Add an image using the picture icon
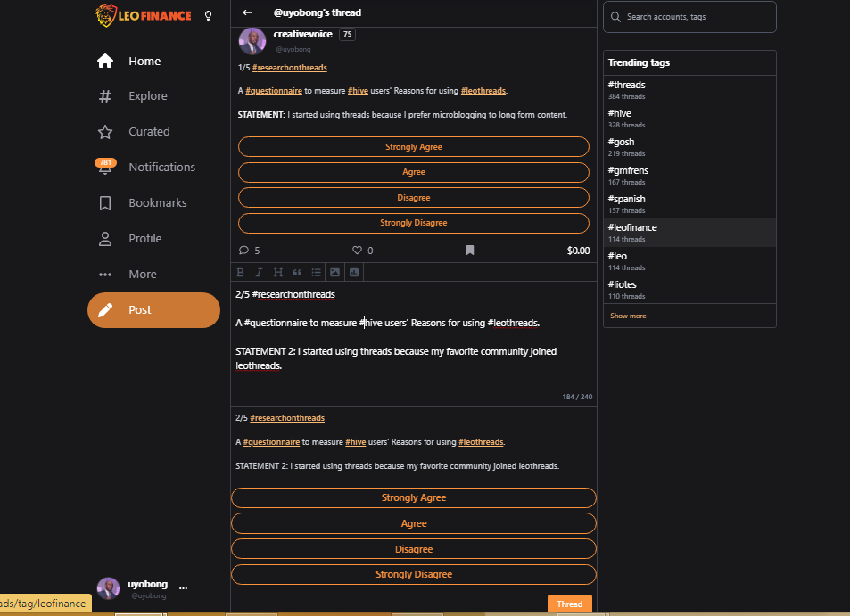 tap(335, 273)
